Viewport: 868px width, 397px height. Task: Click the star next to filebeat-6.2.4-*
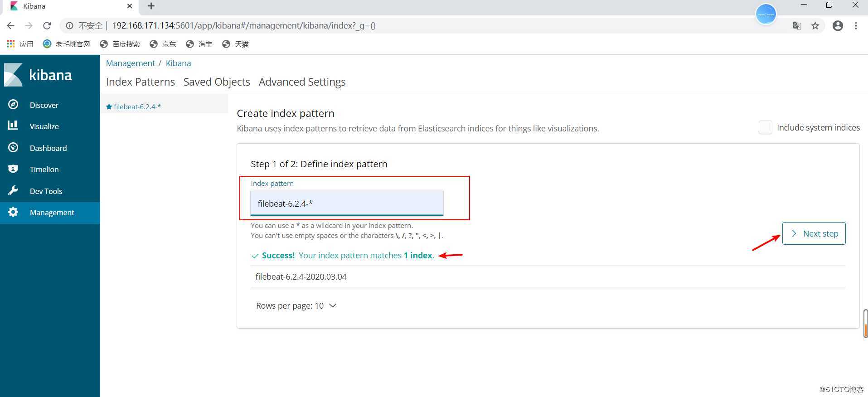(x=109, y=107)
